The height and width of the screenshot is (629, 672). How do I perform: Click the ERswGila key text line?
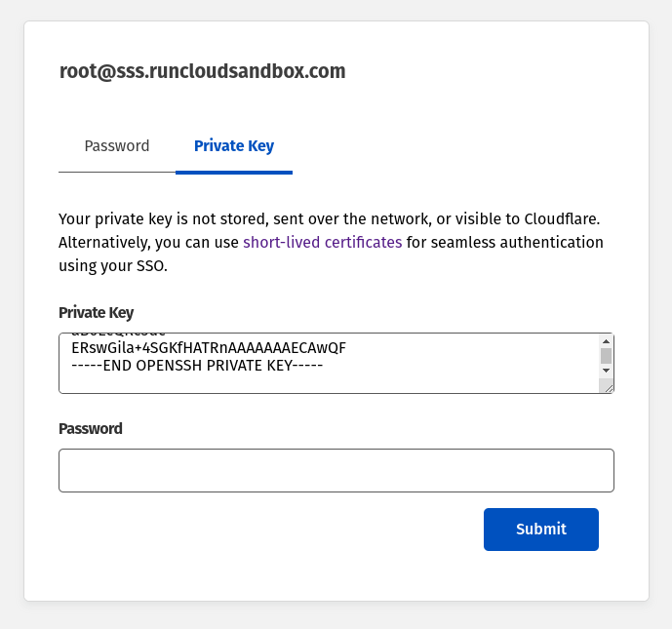pos(209,347)
